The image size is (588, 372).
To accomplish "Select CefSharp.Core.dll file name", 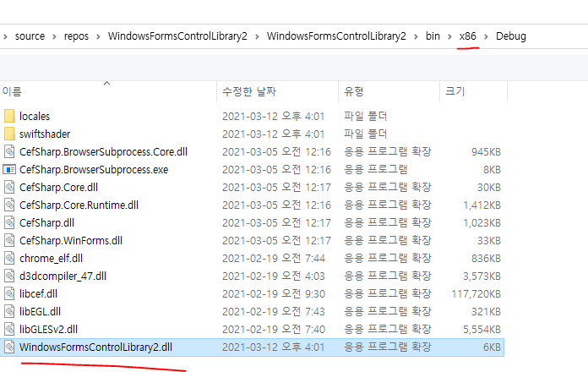I will coord(58,188).
